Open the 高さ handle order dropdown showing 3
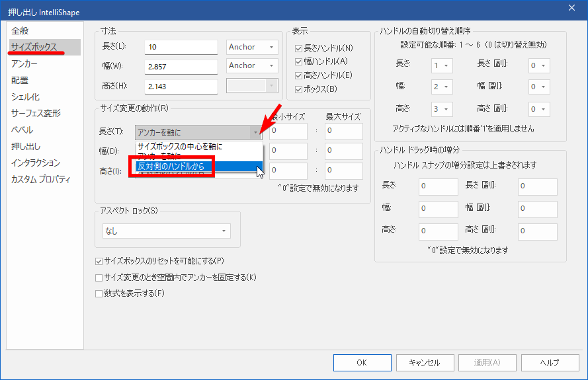Viewport: 588px width, 380px height. point(442,109)
